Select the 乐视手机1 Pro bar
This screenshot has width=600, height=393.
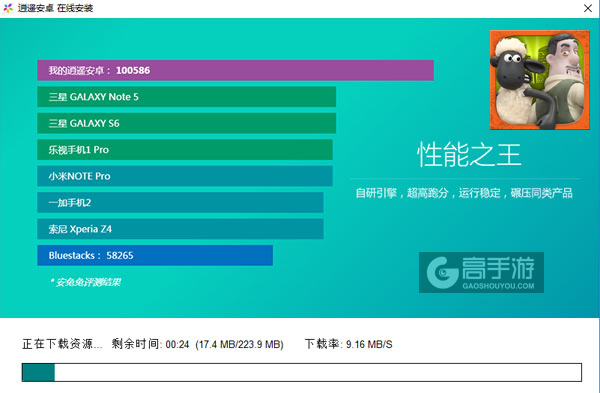tap(185, 150)
